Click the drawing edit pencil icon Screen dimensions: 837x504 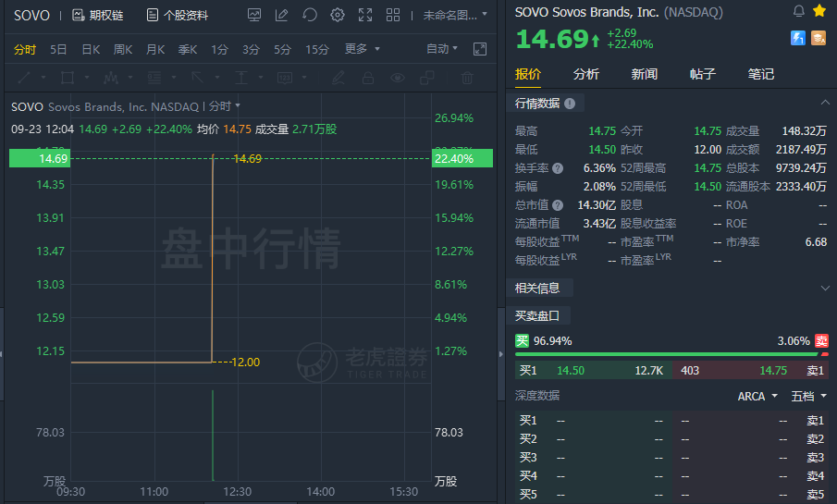click(282, 15)
